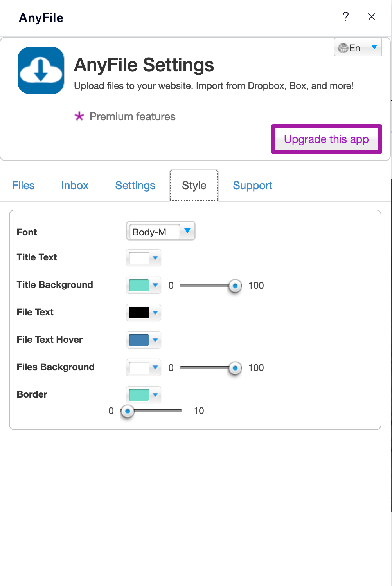
Task: Click the purple Premium features star
Action: pos(79,116)
